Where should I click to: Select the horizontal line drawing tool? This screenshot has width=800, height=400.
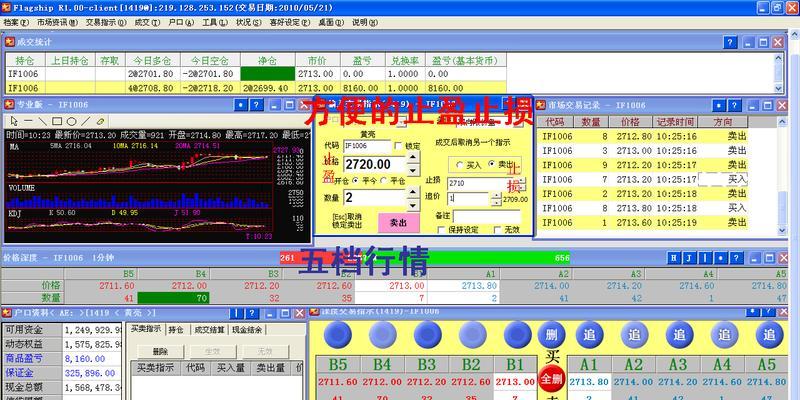(x=28, y=121)
